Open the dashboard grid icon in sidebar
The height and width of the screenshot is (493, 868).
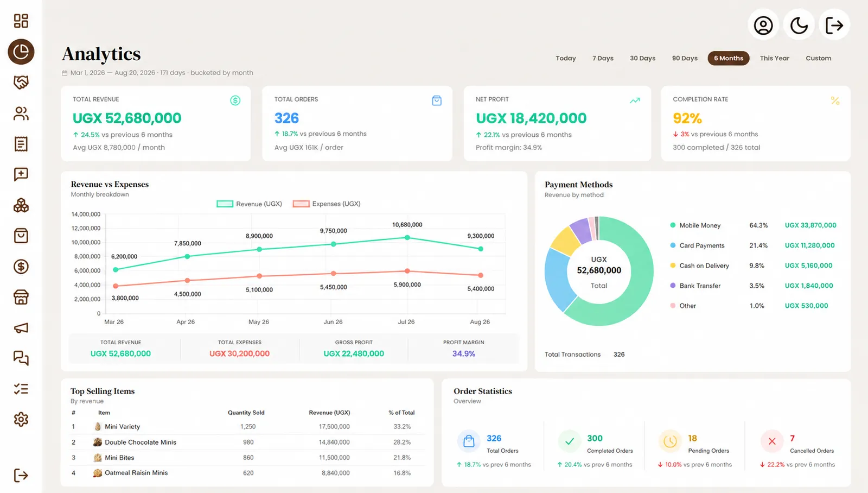[x=21, y=21]
